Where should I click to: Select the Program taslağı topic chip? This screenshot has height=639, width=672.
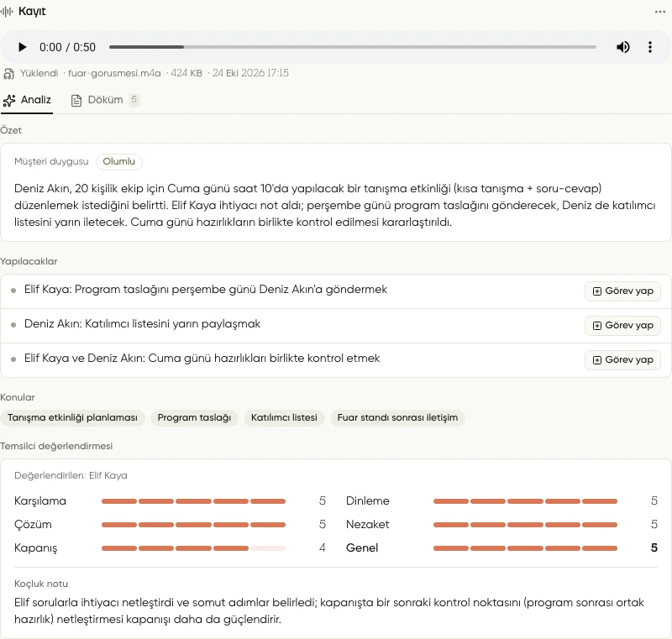tap(194, 417)
